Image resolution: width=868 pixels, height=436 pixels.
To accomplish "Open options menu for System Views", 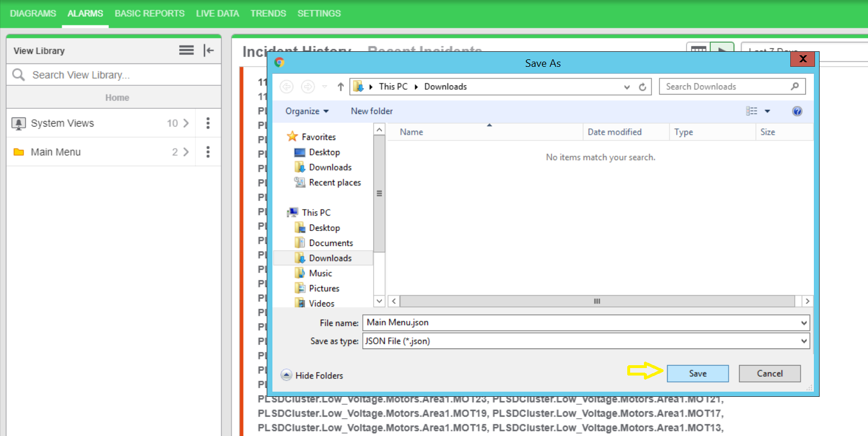I will pos(208,123).
